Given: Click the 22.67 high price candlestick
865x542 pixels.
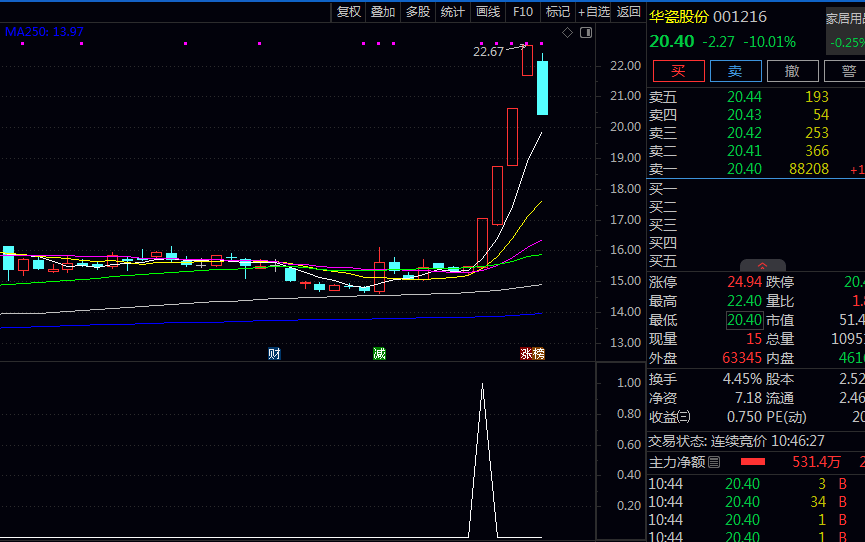Looking at the screenshot, I should [527, 60].
